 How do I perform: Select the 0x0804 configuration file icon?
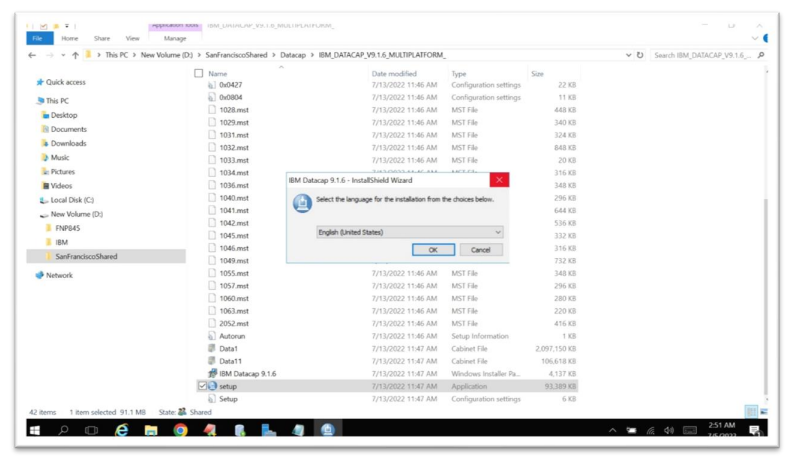tap(212, 97)
